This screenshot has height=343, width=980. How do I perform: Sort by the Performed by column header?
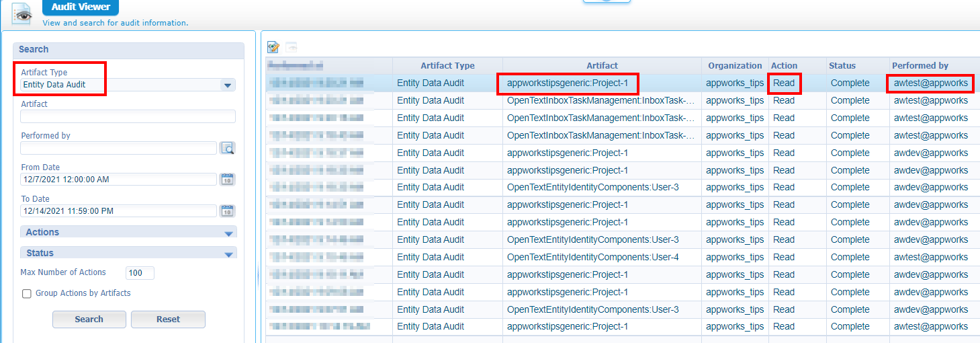920,66
